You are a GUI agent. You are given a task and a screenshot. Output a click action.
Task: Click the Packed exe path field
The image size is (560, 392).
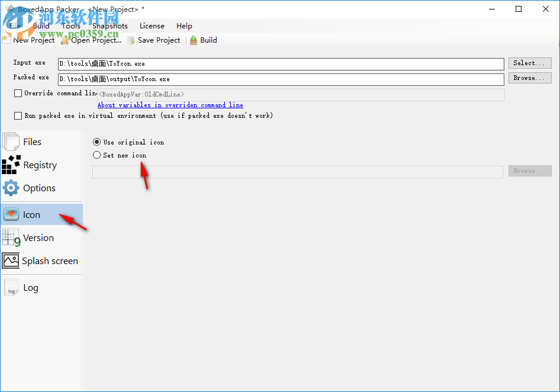(x=278, y=78)
